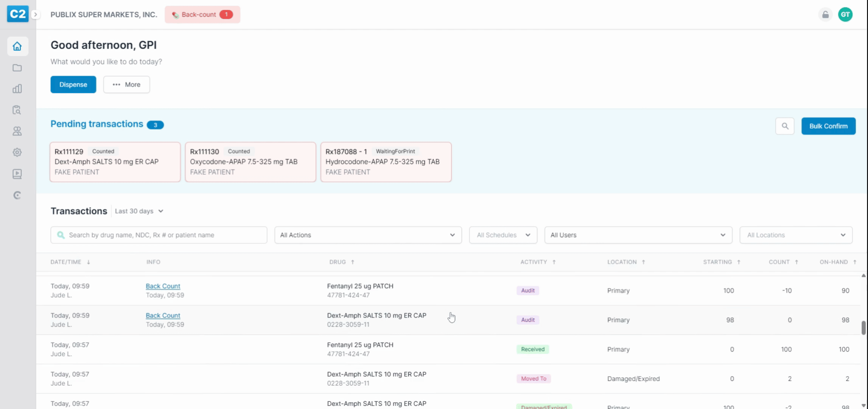Click the Back-count alert badge
This screenshot has width=868, height=409.
pyautogui.click(x=202, y=14)
